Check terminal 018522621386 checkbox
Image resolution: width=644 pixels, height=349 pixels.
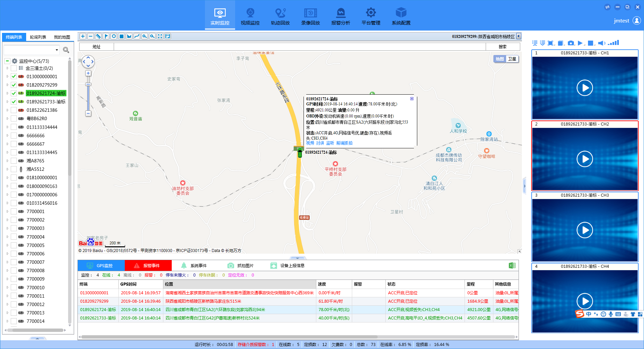[x=14, y=110]
